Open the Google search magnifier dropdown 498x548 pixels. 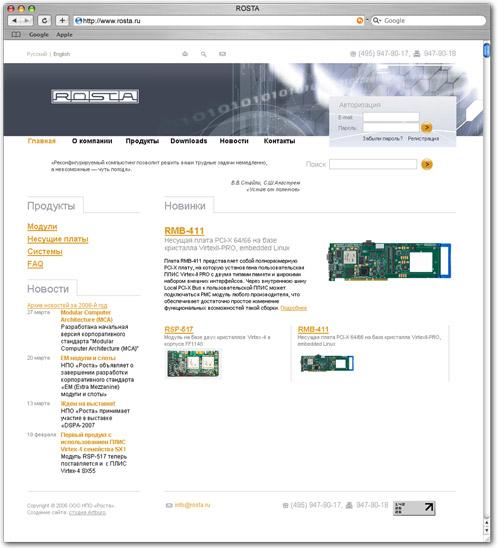point(376,21)
